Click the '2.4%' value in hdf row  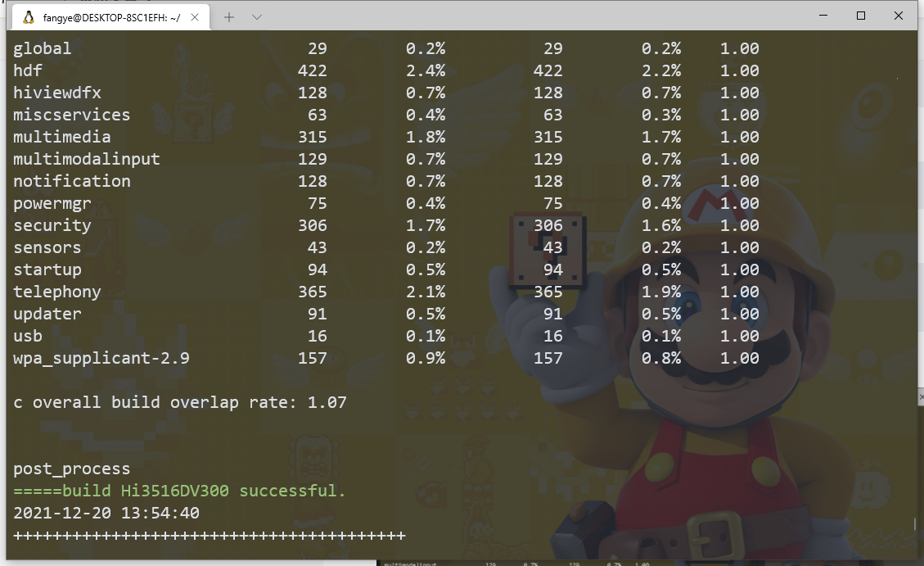tap(426, 70)
